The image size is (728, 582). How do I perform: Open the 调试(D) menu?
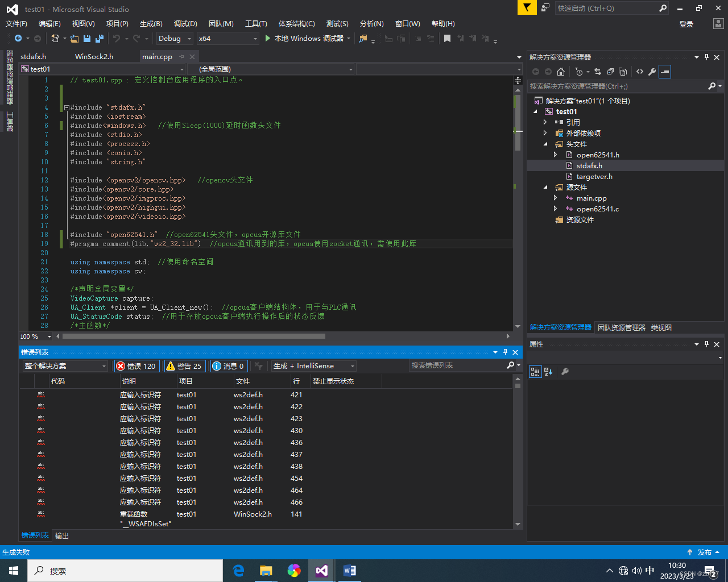click(x=185, y=24)
